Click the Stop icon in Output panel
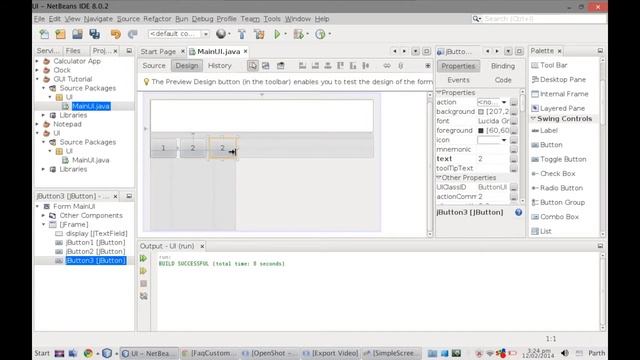Screen dimensions: 640x360 [143, 283]
